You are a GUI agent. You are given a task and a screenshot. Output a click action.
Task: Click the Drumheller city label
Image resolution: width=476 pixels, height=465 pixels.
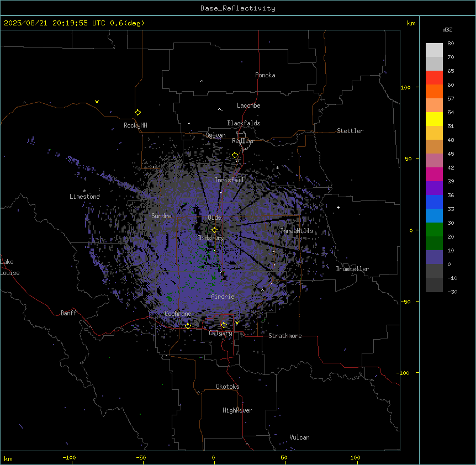pos(352,269)
